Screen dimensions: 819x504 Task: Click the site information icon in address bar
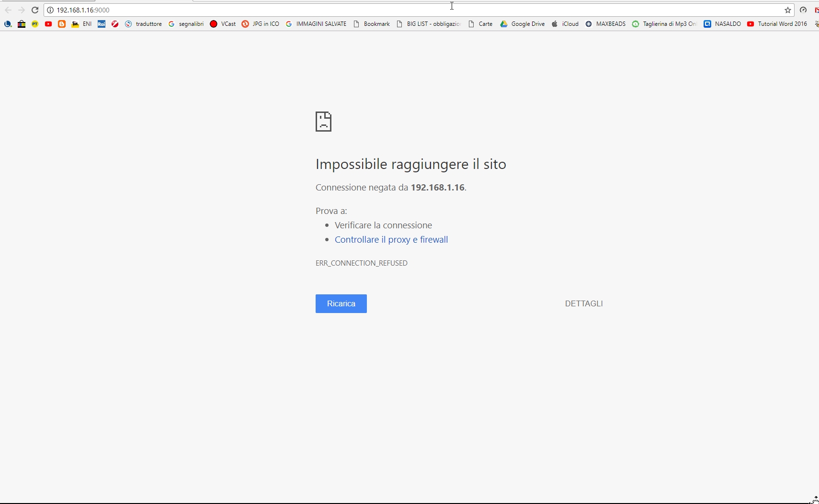pyautogui.click(x=50, y=10)
